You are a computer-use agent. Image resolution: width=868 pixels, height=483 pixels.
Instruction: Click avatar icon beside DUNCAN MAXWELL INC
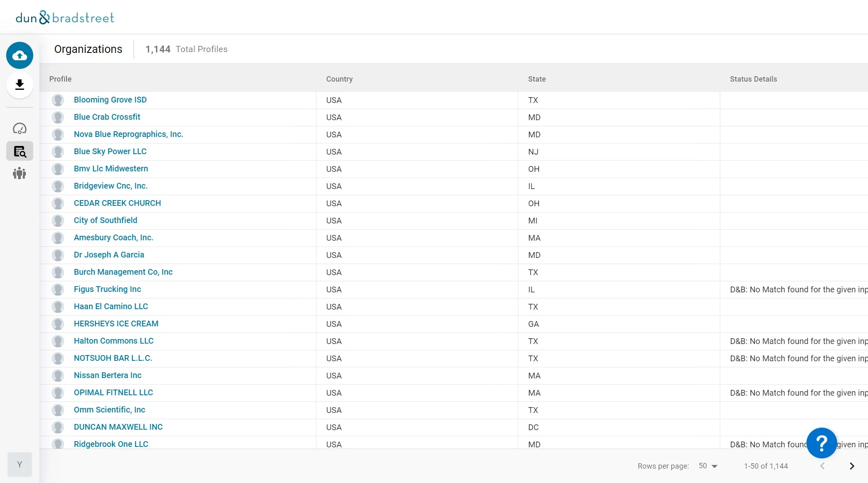tap(58, 427)
